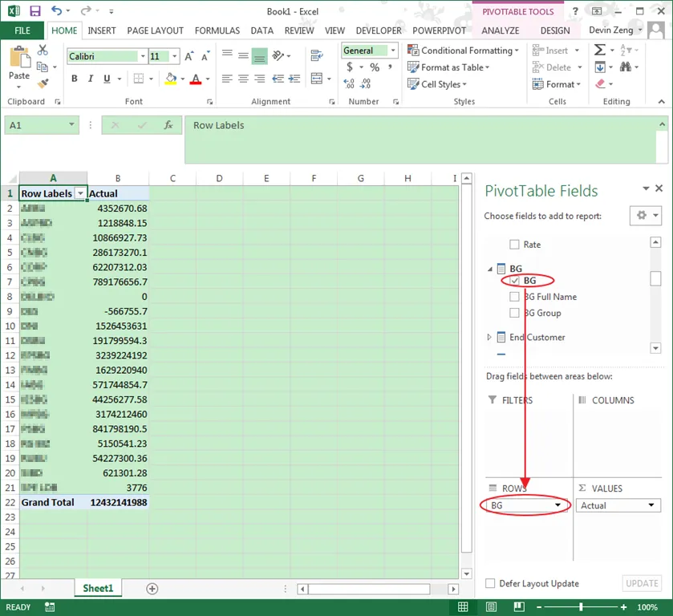Click Center align icon
Screen dimensions: 673x616
coord(243,79)
